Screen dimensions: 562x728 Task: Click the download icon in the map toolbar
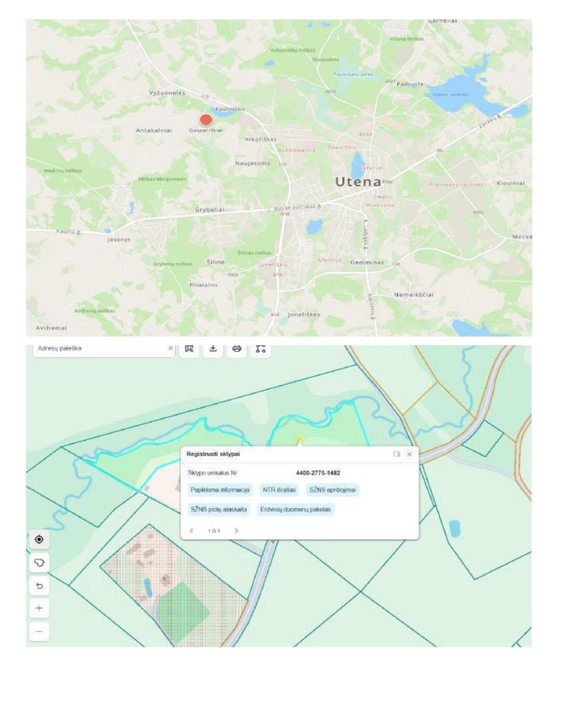(x=213, y=349)
